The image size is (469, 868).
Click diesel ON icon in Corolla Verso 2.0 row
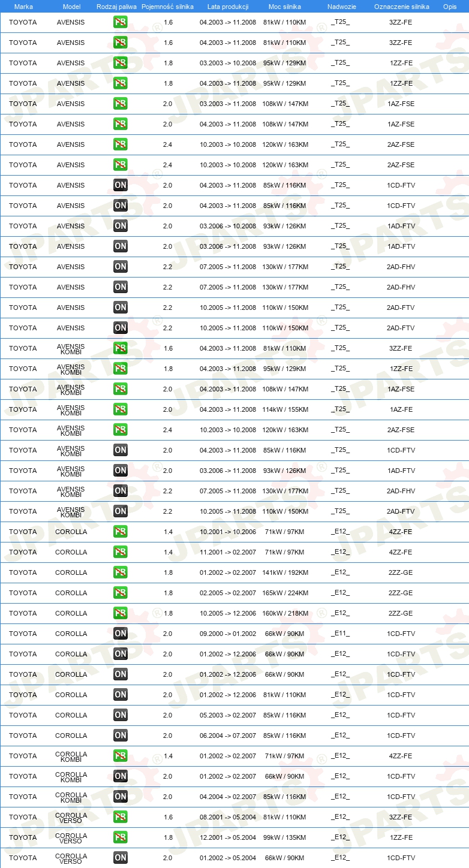[x=121, y=858]
